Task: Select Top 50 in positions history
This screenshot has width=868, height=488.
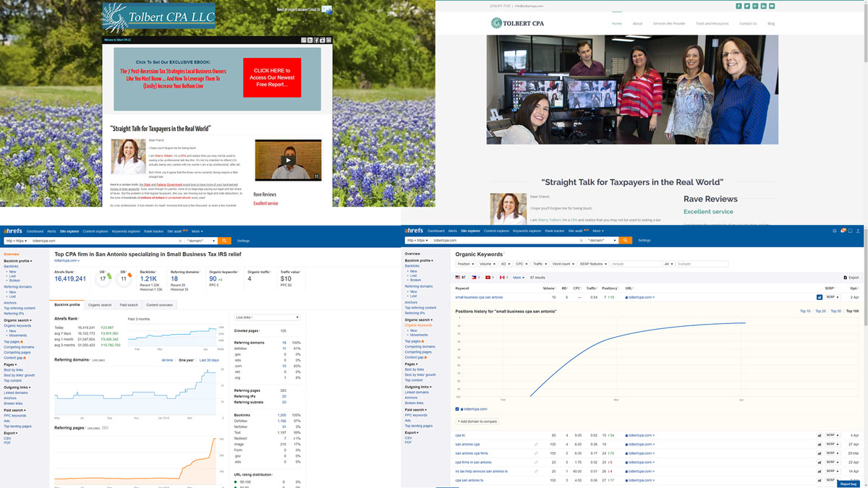Action: [x=835, y=311]
